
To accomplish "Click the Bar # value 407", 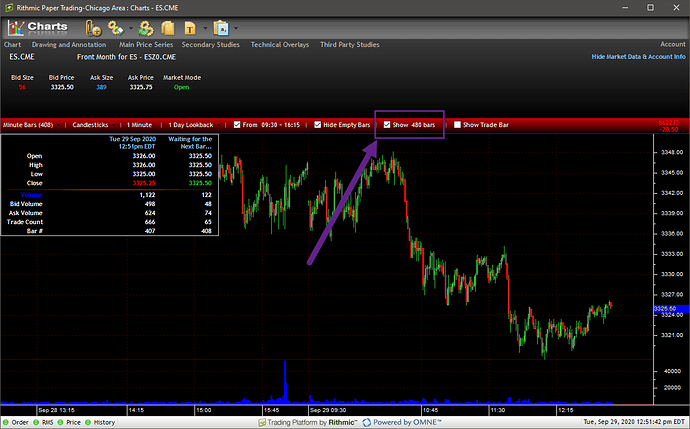I will (150, 231).
